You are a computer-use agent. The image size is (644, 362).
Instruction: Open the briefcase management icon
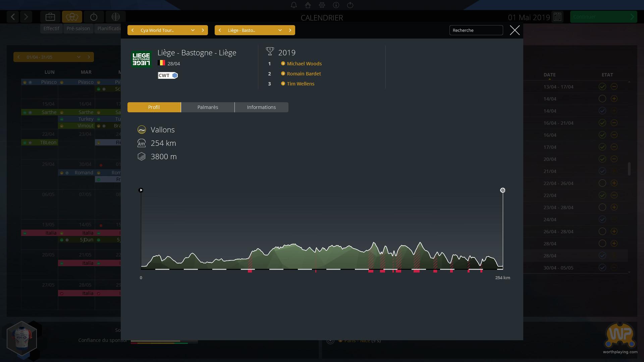tap(50, 17)
